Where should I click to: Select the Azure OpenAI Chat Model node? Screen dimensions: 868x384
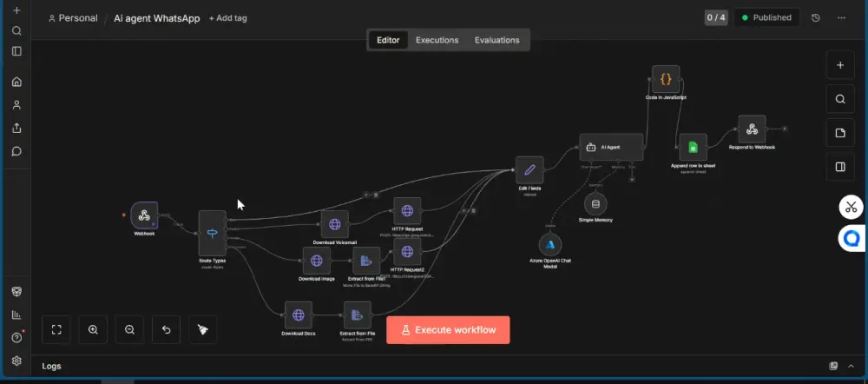click(550, 245)
